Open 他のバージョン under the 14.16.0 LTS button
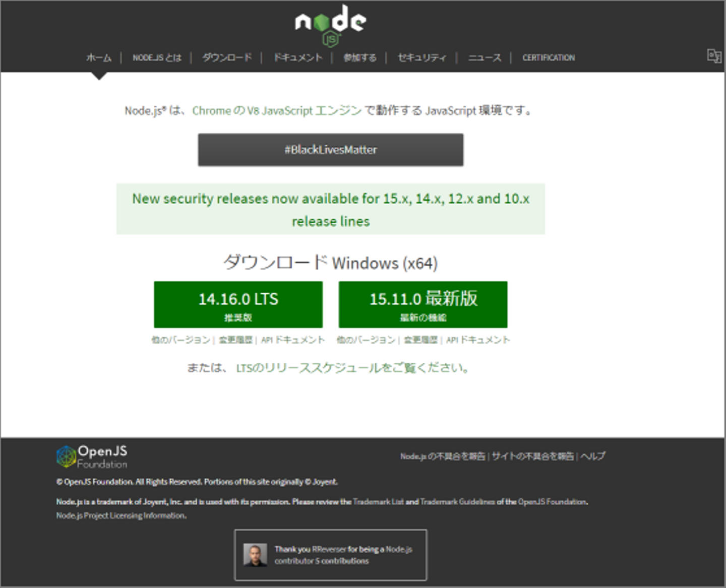Viewport: 726px width, 588px height. coord(181,340)
